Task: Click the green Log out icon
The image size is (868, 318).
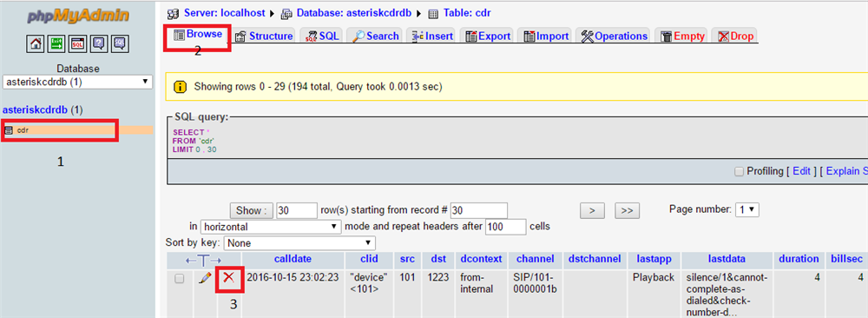Action: (x=57, y=43)
